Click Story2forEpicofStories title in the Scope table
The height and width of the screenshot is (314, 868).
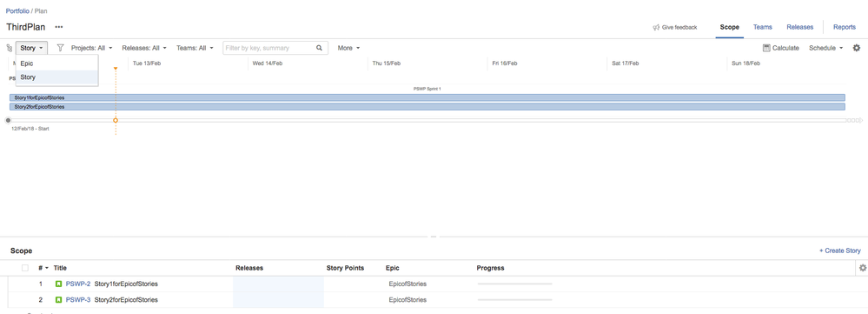click(126, 299)
